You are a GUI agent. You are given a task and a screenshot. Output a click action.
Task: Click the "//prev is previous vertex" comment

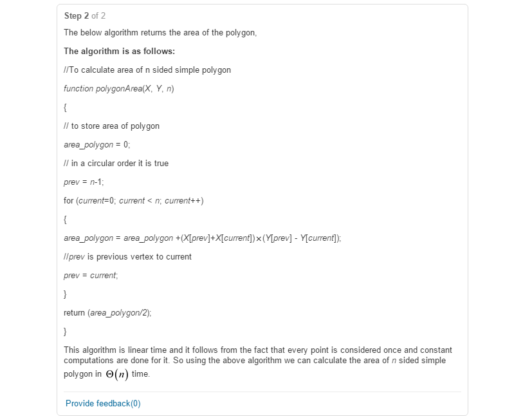[127, 257]
